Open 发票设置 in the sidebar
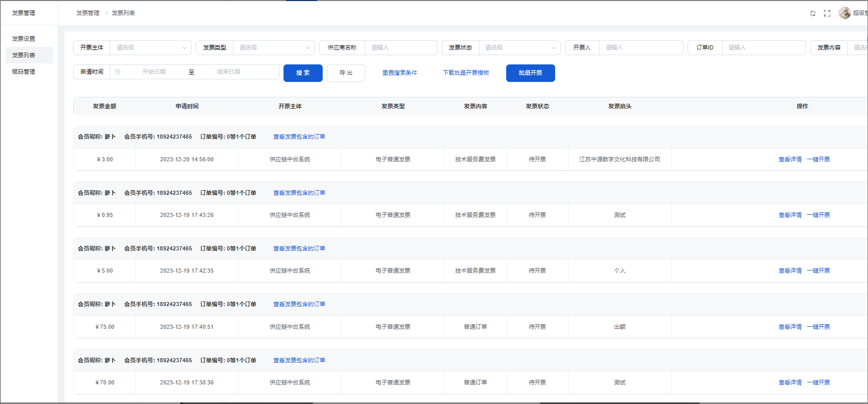Screen dimensions: 868x404 [24, 39]
